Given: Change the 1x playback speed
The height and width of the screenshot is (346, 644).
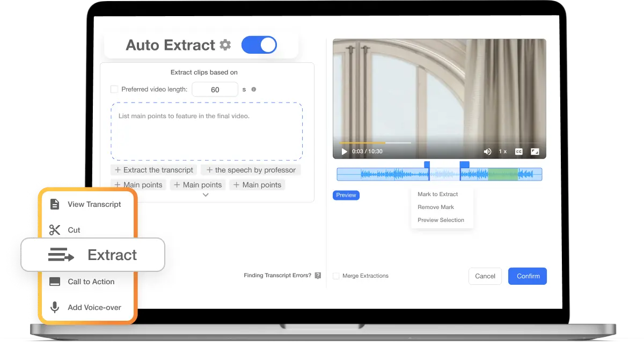Looking at the screenshot, I should click(502, 152).
